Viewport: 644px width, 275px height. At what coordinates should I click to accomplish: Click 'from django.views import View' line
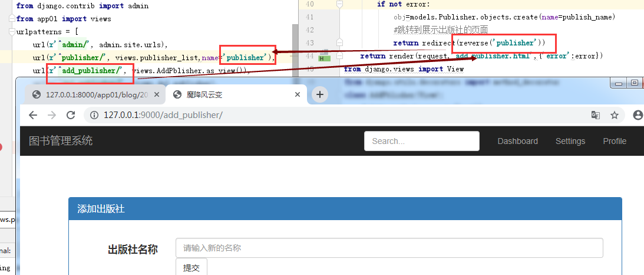tap(404, 68)
